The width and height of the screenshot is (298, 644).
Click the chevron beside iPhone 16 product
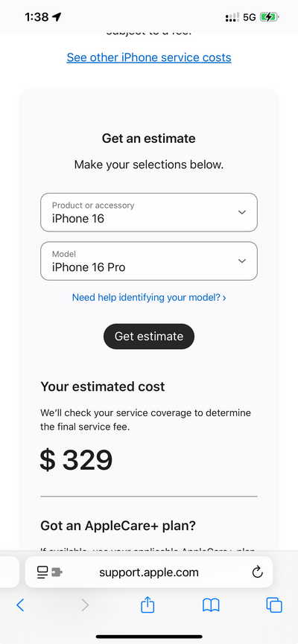242,212
